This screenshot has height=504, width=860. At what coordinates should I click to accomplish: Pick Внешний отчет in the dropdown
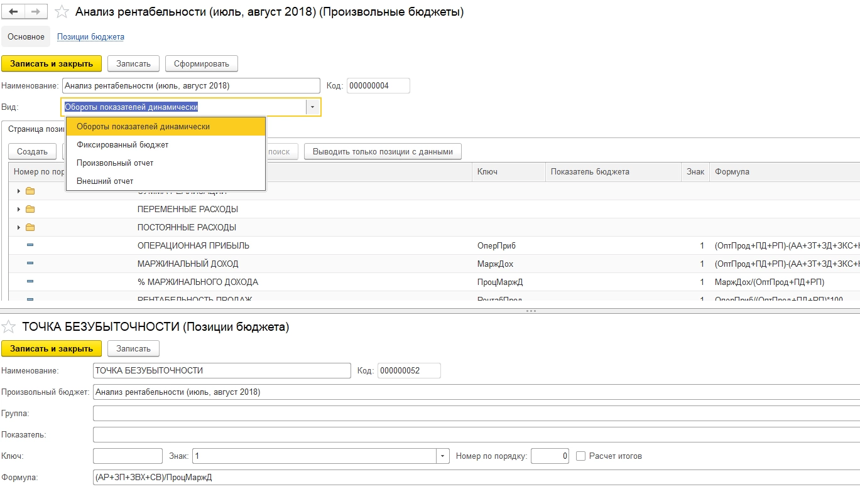(x=105, y=181)
